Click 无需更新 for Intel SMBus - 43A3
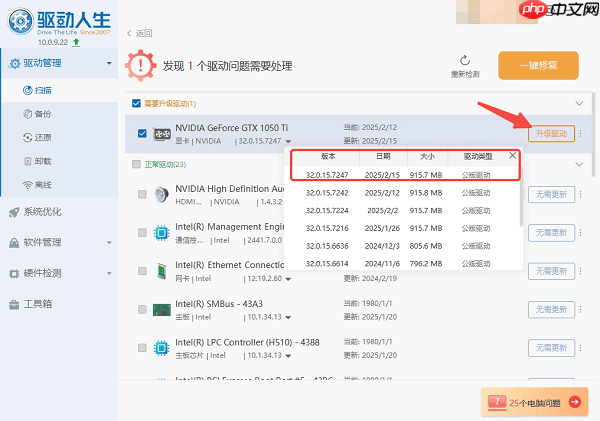The image size is (600, 421). click(551, 310)
